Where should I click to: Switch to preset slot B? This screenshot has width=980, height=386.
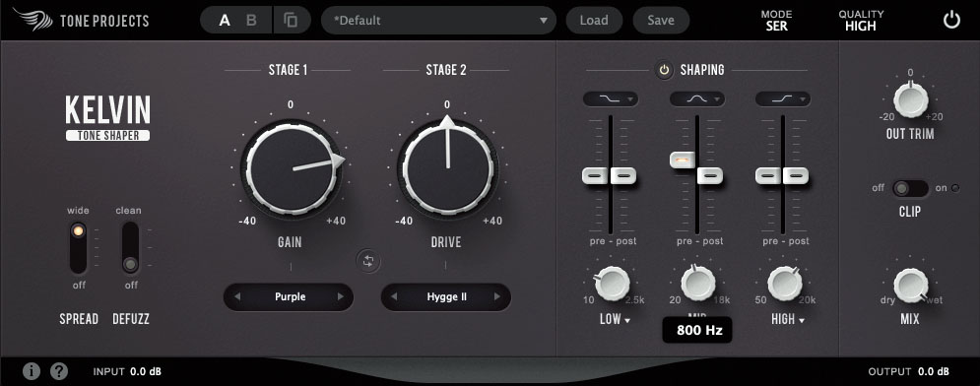point(251,20)
